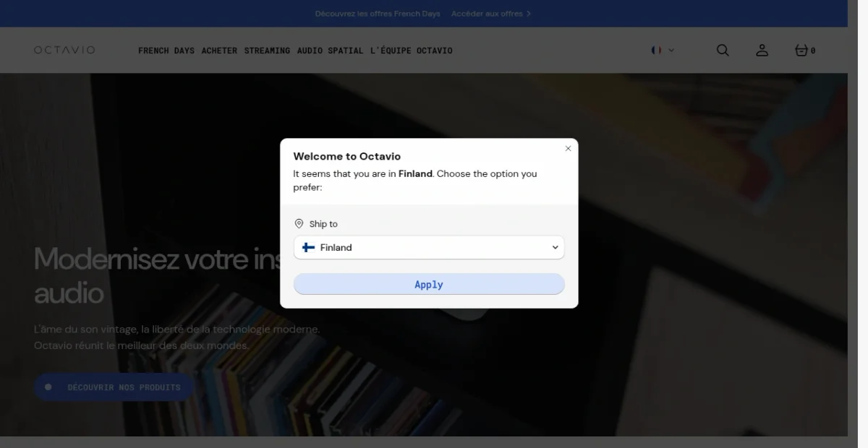
Task: Expand the French flag language selector
Action: tap(663, 51)
